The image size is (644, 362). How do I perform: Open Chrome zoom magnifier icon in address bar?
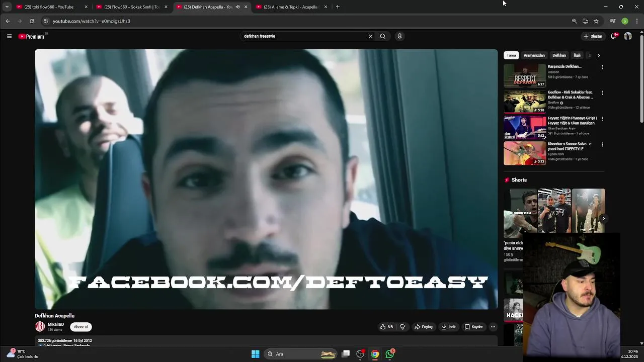tap(574, 21)
